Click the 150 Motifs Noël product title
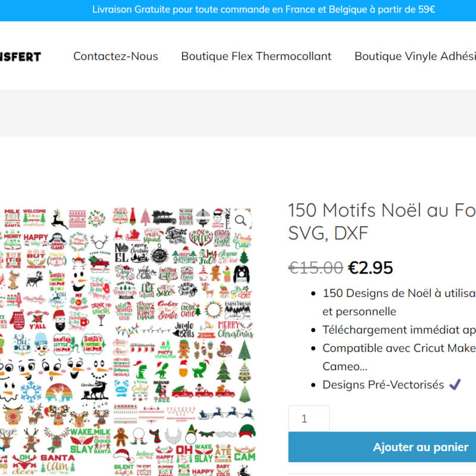Viewport: 476px width, 476px height. click(x=381, y=221)
